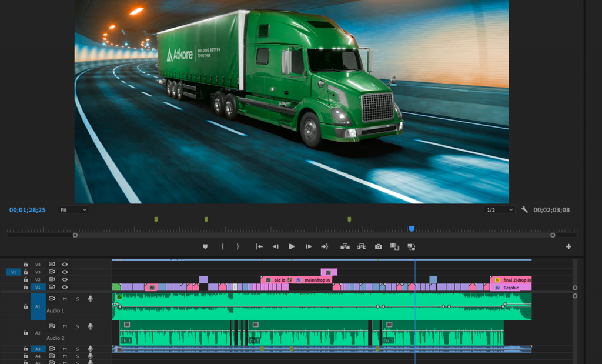Screen dimensions: 602x364
Task: Toggle the lock on track V4
Action: point(26,265)
